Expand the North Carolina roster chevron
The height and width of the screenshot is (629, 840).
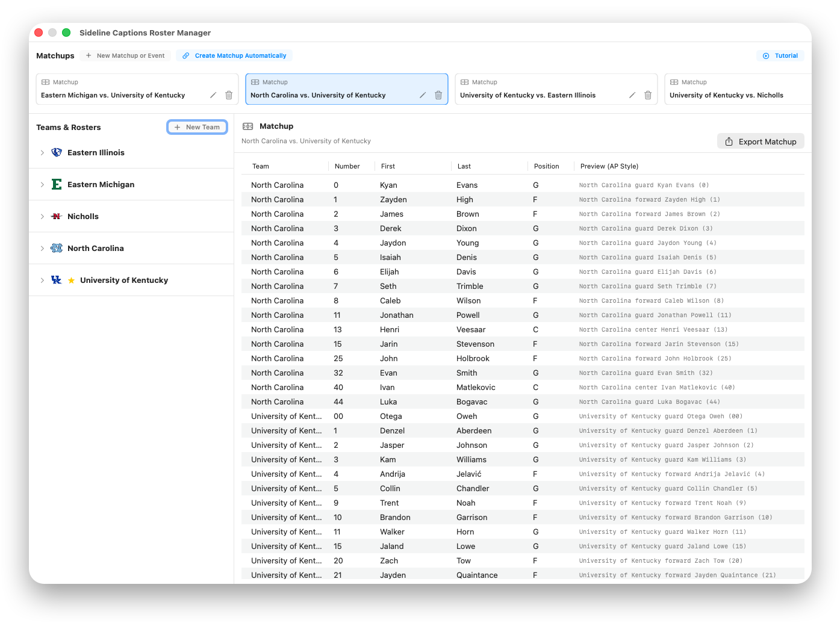(42, 249)
